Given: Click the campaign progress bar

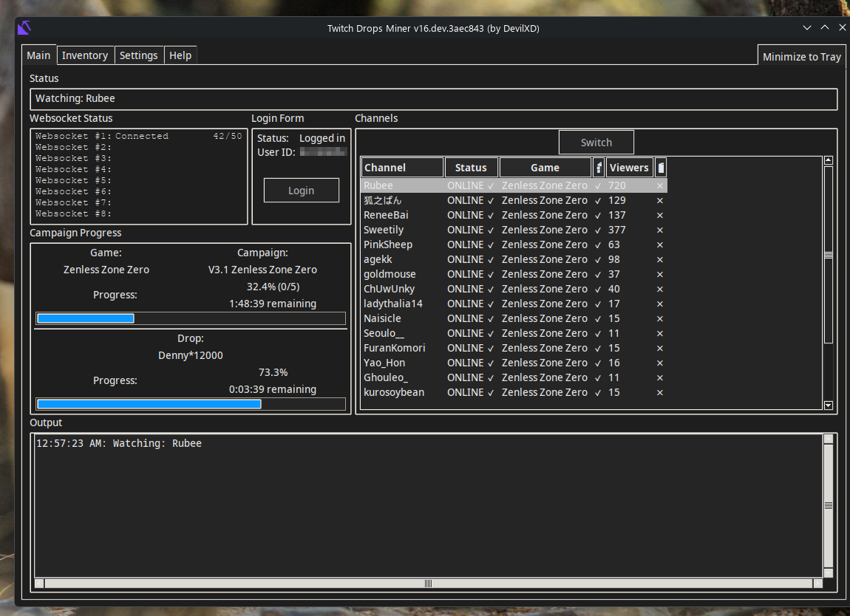Looking at the screenshot, I should tap(191, 318).
